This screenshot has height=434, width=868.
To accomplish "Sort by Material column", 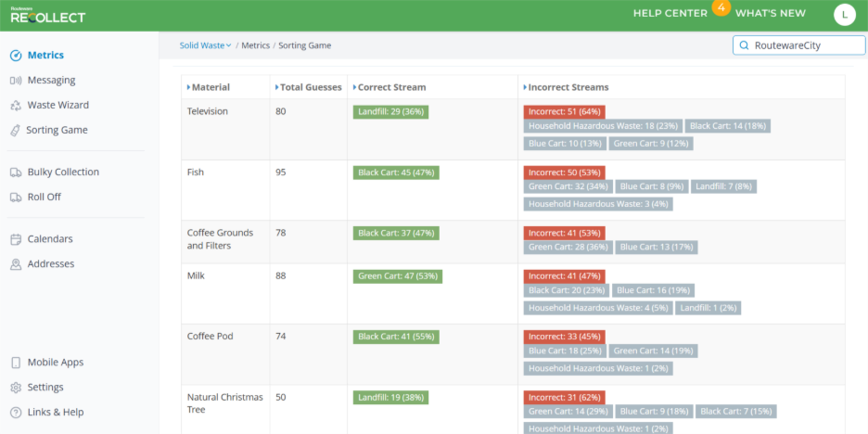I will 208,87.
